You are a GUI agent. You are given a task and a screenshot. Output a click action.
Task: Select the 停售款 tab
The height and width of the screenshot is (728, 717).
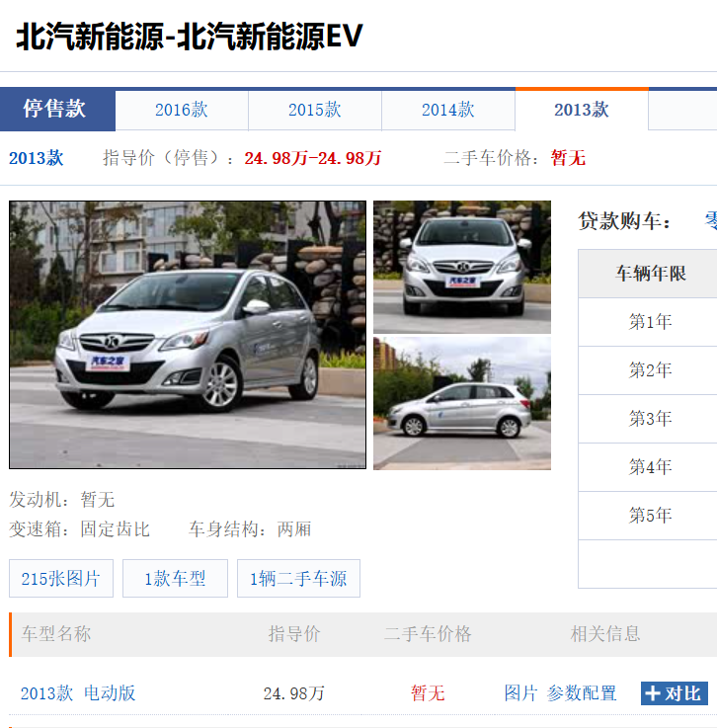[x=57, y=109]
